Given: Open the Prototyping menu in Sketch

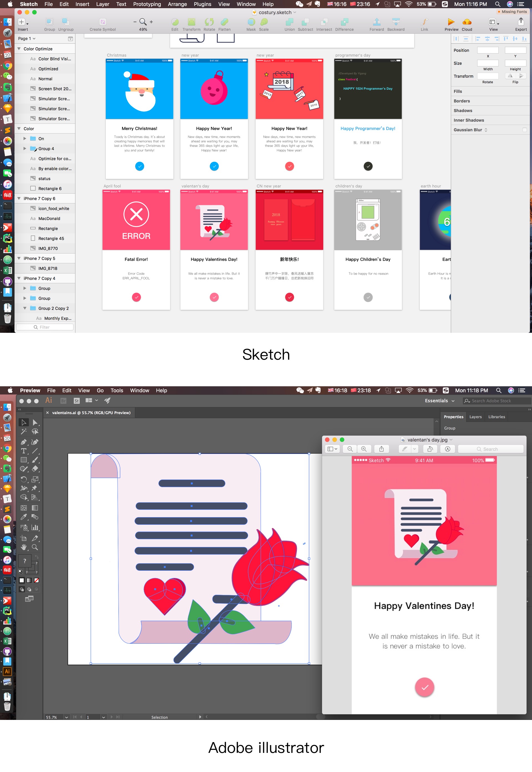Looking at the screenshot, I should (147, 4).
